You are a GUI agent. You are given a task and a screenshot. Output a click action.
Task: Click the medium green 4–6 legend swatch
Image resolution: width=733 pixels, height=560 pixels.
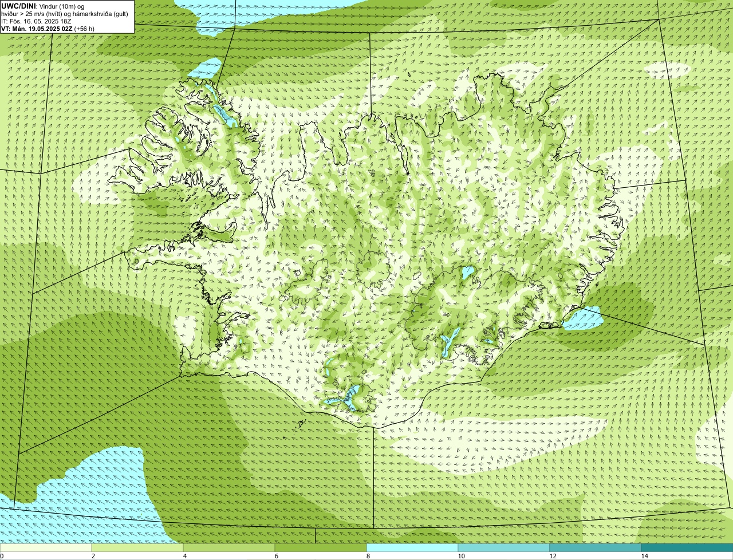229,547
